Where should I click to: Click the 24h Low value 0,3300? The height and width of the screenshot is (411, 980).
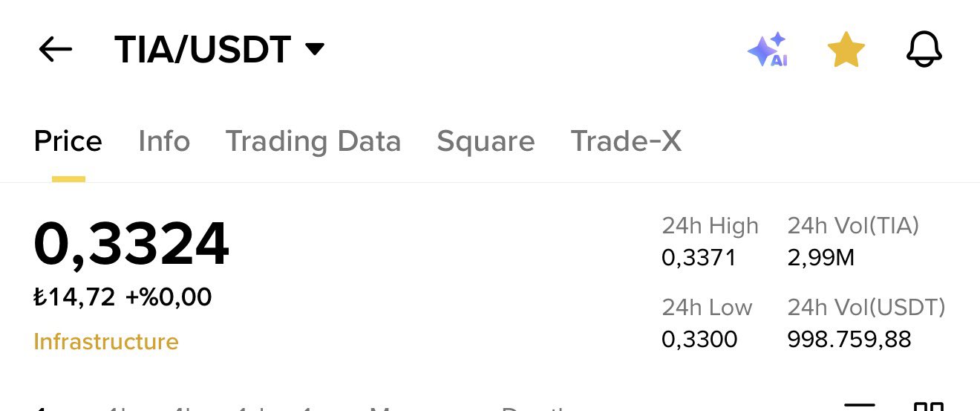[x=699, y=340]
